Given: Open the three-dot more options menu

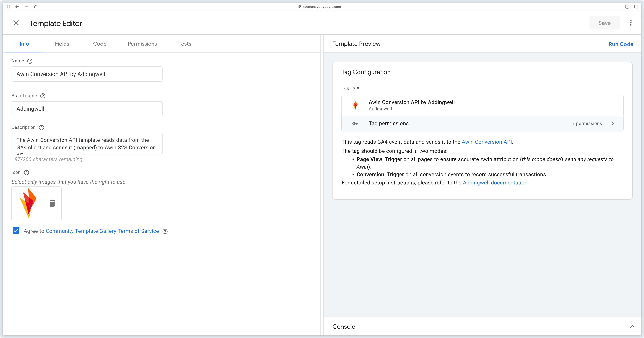Looking at the screenshot, I should click(x=631, y=23).
